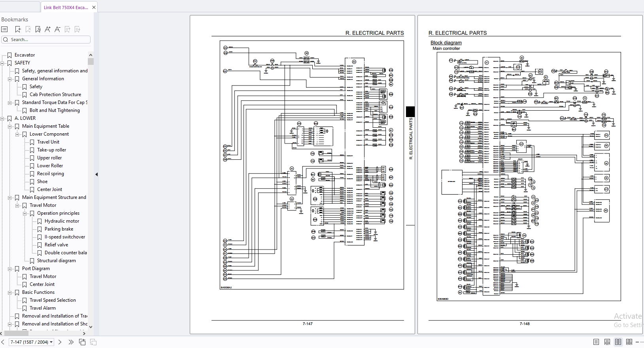
Task: Switch to two-page facing view mode
Action: [x=618, y=342]
